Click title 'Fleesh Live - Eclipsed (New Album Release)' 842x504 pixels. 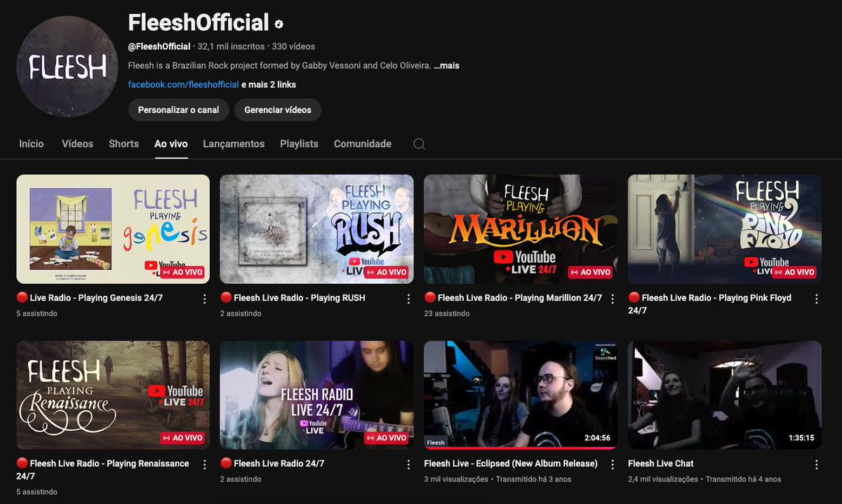[511, 463]
